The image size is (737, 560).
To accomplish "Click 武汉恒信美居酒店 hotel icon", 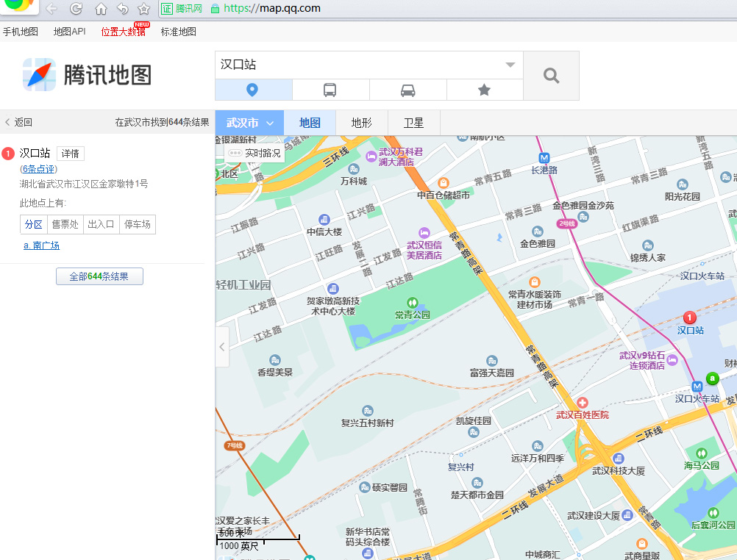I will pos(424,232).
